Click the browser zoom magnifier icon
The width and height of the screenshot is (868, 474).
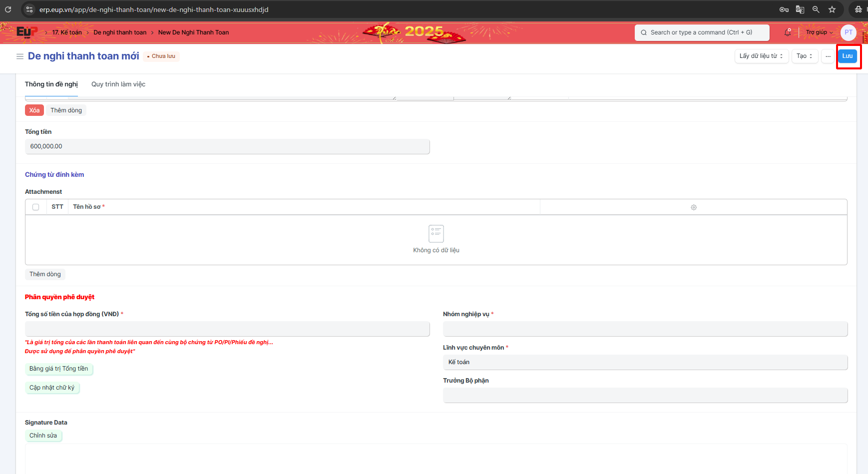coord(816,9)
